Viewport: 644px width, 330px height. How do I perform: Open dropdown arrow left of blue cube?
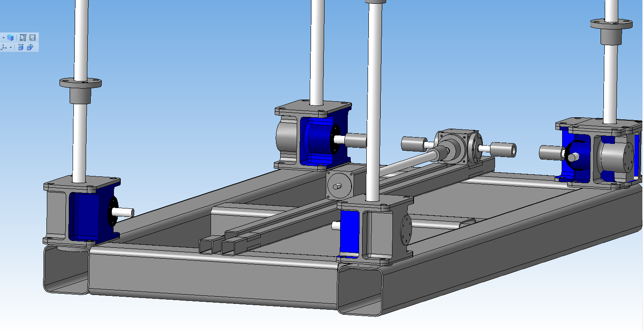tap(3, 38)
